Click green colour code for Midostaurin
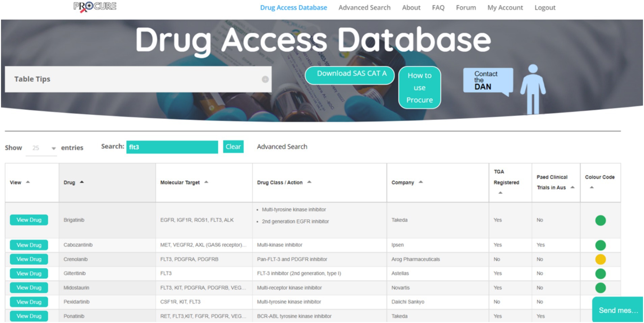Image resolution: width=644 pixels, height=323 pixels. (x=600, y=288)
